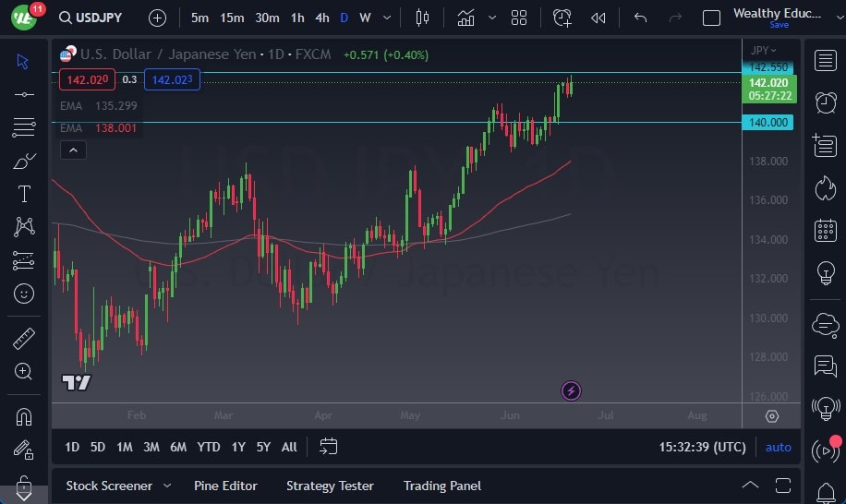Open the alerts alarm clock panel

point(825,102)
